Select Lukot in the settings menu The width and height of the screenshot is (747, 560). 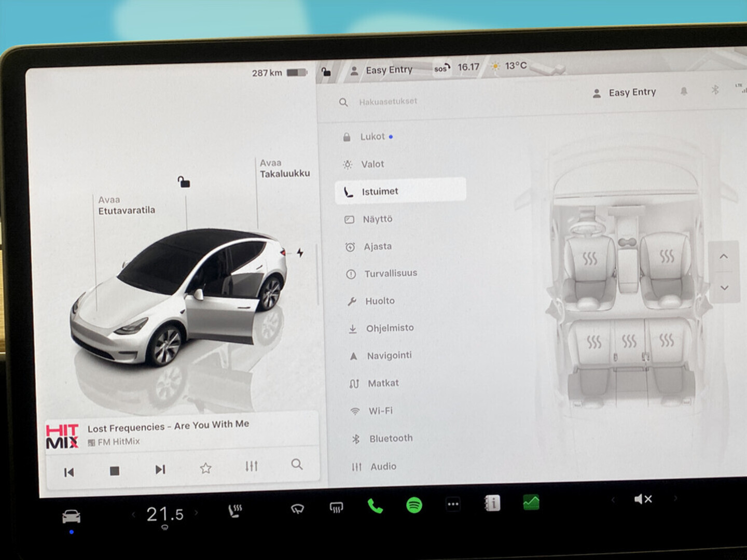(372, 136)
